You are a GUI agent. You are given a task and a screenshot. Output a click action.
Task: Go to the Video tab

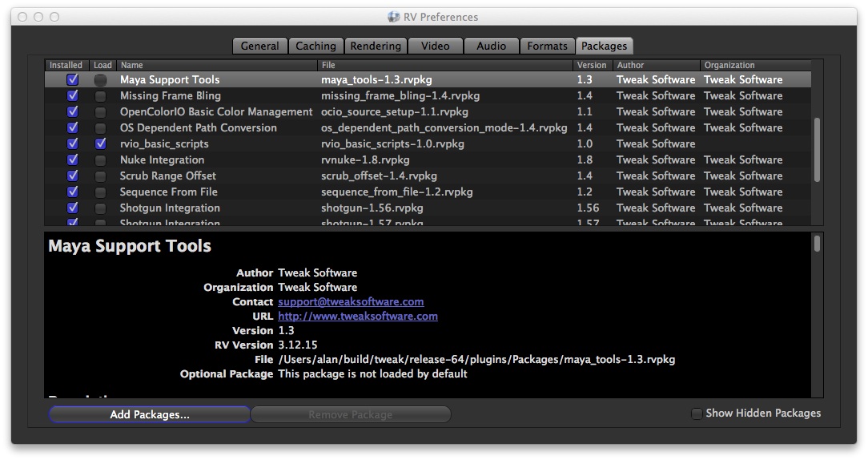coord(435,46)
